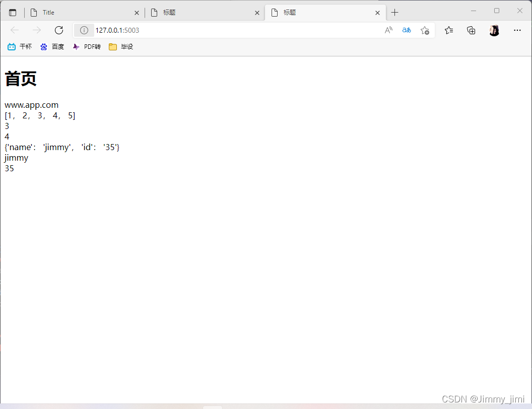Open the translate page icon
Screen dimensions: 532x409
tap(407, 30)
